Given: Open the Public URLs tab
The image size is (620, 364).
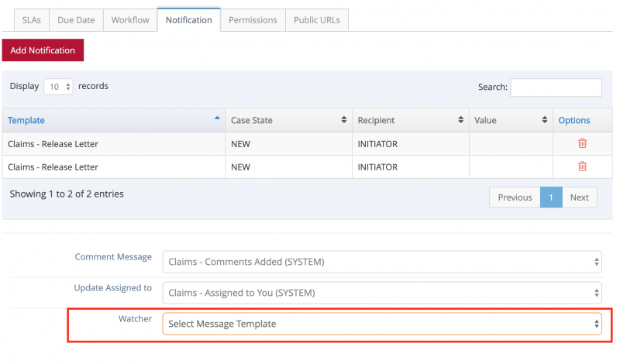Looking at the screenshot, I should click(x=317, y=20).
